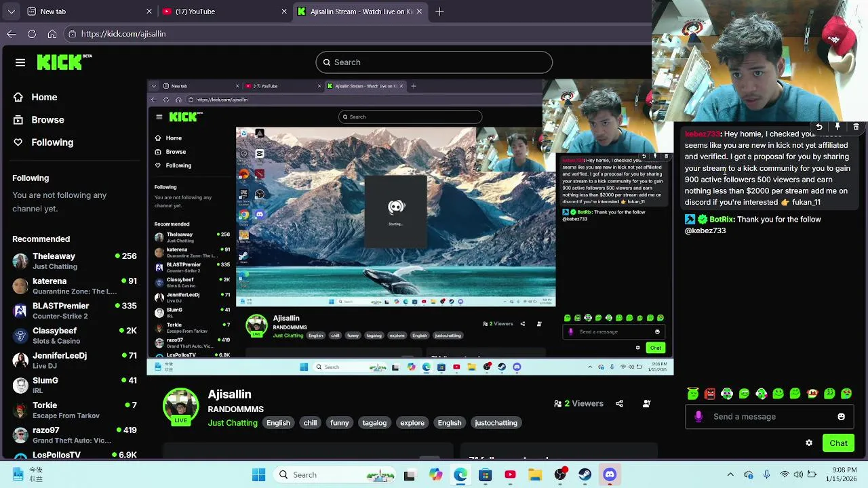Click the funny stream tag
This screenshot has height=488, width=868.
339,423
